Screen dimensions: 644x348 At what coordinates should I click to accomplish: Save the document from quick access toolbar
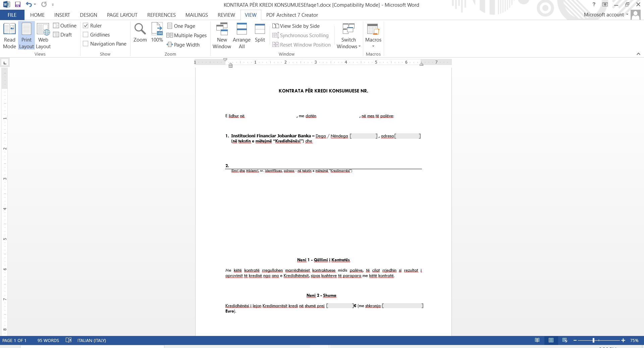(x=18, y=5)
